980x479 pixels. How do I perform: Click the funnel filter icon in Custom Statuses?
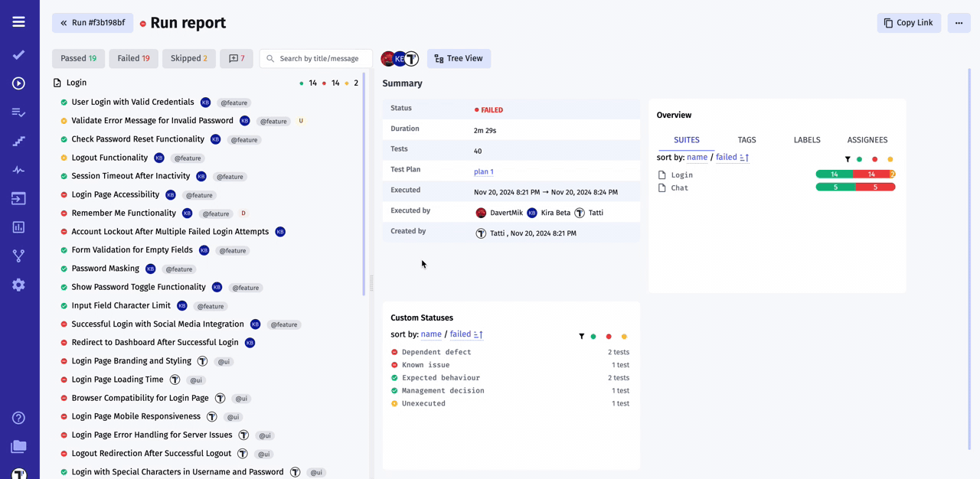click(x=582, y=337)
